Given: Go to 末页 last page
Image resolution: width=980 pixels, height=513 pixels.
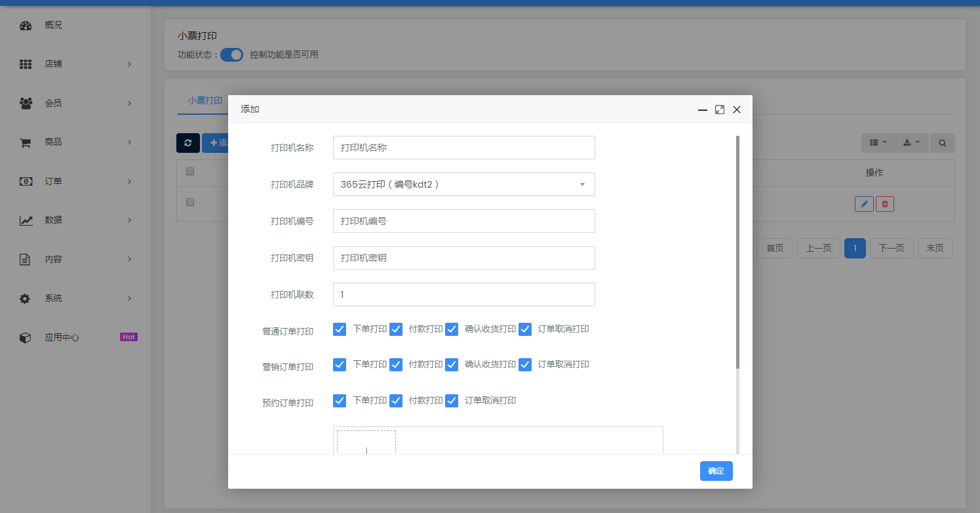Looking at the screenshot, I should [x=935, y=248].
